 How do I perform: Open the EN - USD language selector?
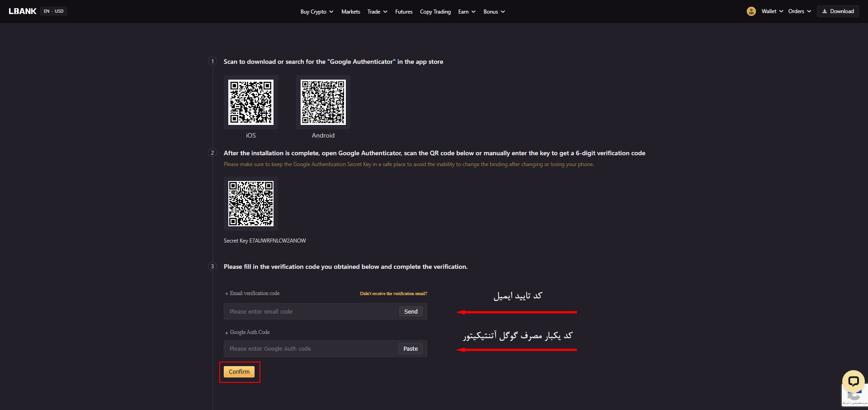[x=54, y=11]
